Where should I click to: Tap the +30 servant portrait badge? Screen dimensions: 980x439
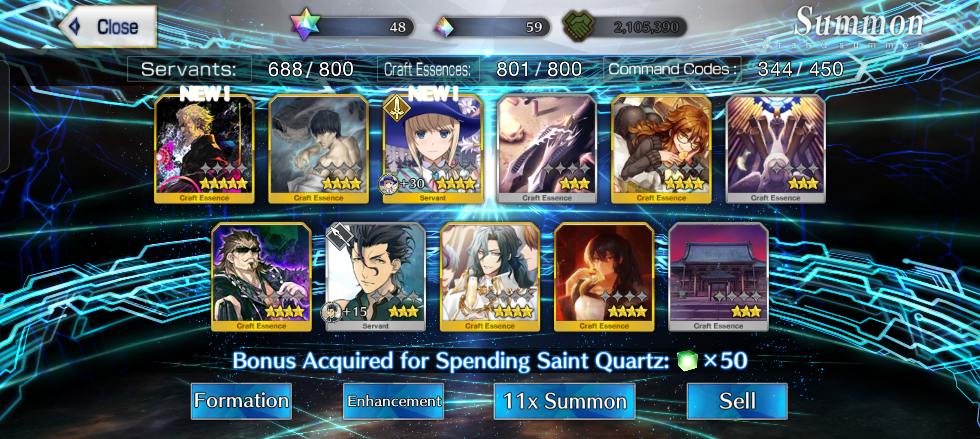tap(388, 184)
